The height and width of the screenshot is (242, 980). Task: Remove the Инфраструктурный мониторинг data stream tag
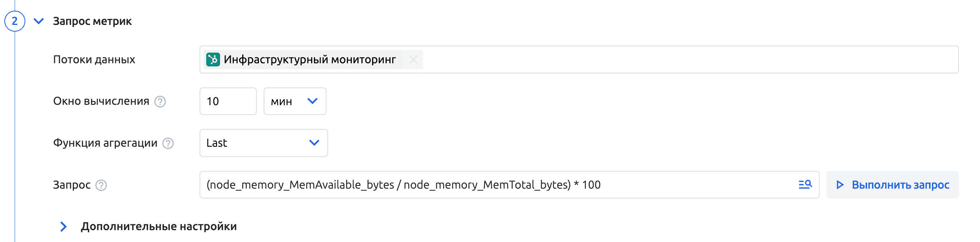tap(413, 59)
